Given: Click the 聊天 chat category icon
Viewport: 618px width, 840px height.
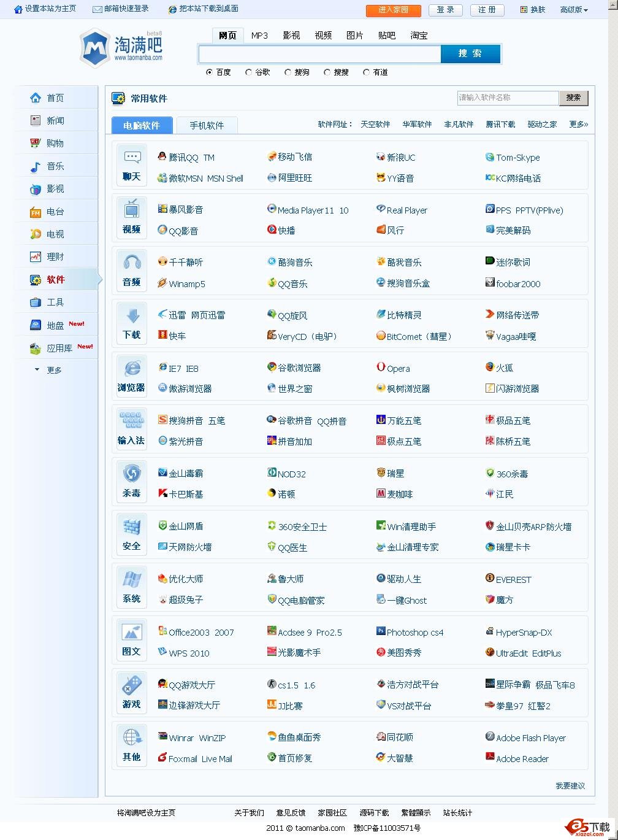Looking at the screenshot, I should click(132, 157).
